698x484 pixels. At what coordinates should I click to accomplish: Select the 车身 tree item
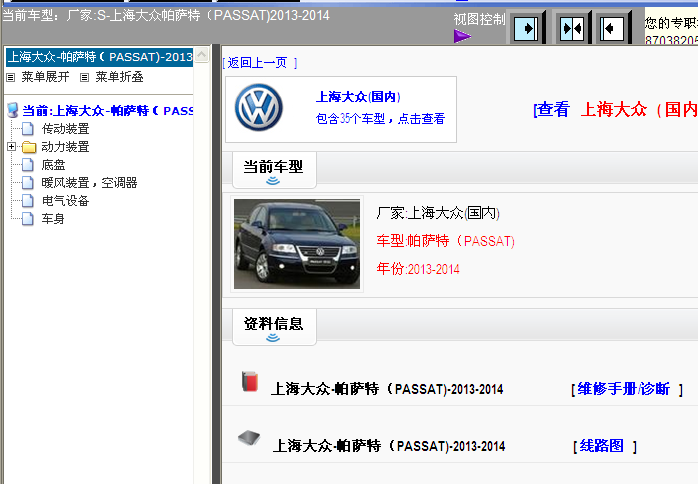[53, 219]
